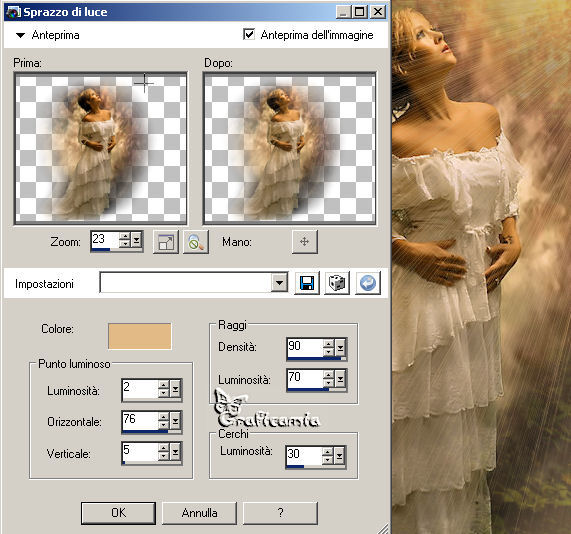This screenshot has height=534, width=571.
Task: Toggle the Anteprima dell'immagine checkbox
Action: pyautogui.click(x=249, y=35)
